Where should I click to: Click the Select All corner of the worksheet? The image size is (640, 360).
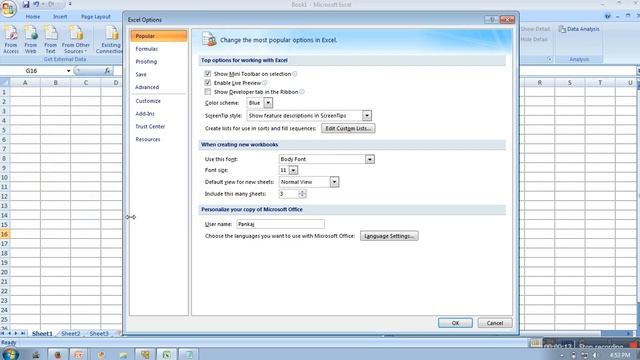pos(4,82)
